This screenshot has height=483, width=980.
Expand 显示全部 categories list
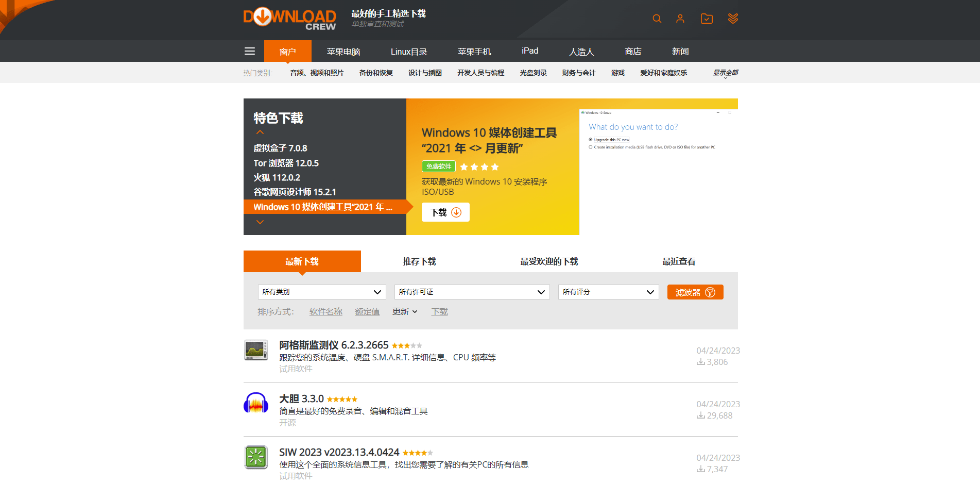725,73
